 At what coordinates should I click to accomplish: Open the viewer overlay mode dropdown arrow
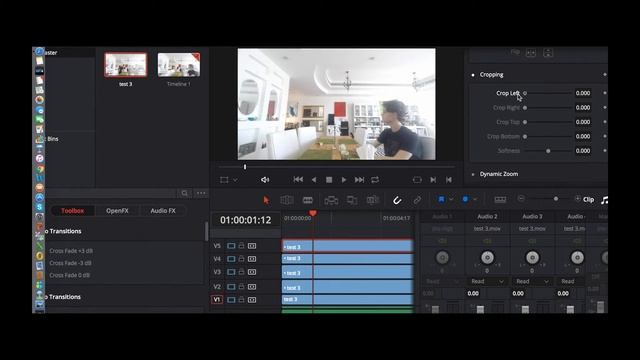coord(235,180)
